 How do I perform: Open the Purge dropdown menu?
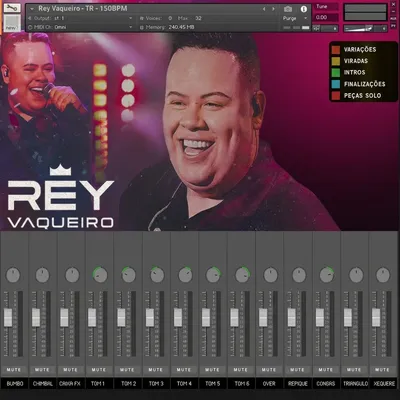[x=295, y=18]
